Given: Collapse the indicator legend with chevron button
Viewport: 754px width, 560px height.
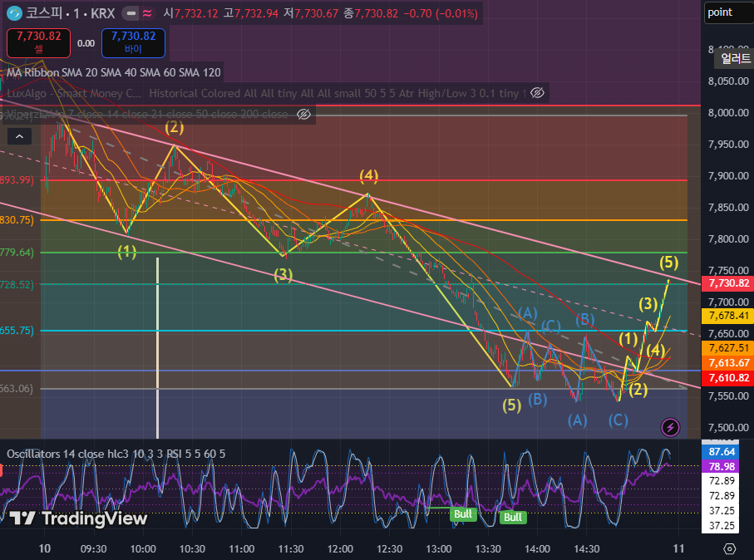Looking at the screenshot, I should click(19, 136).
